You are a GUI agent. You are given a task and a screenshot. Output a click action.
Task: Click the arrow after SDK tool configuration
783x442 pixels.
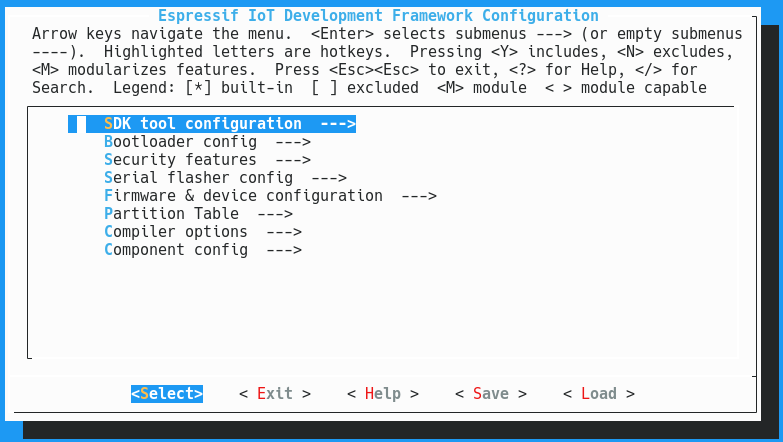(338, 124)
